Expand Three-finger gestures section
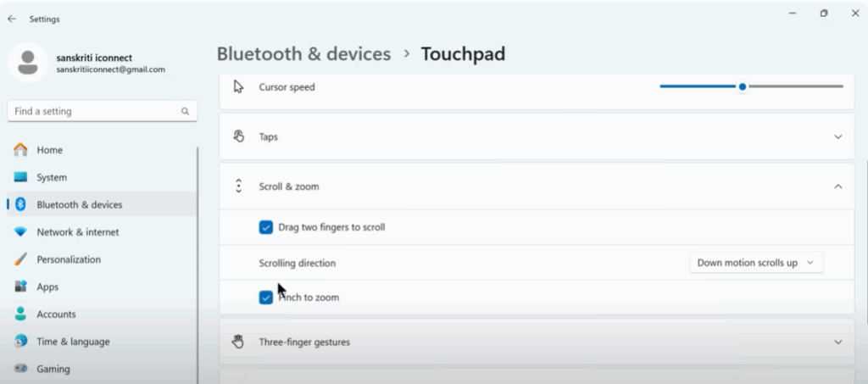 coord(837,342)
